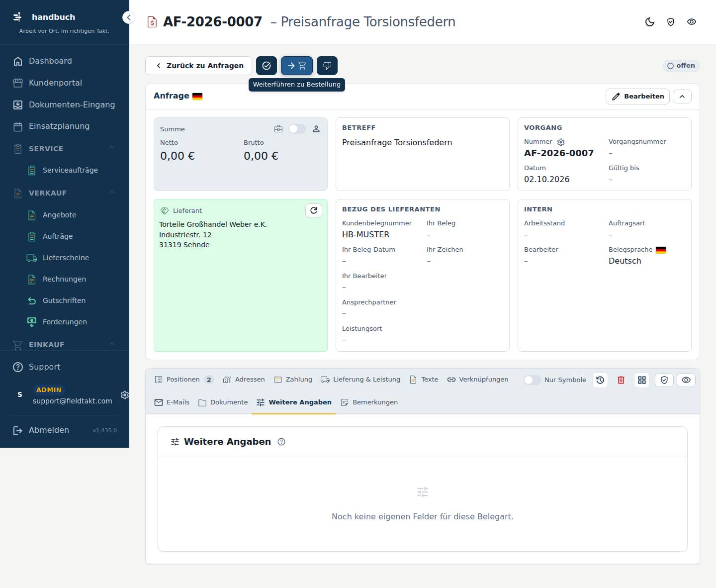Enable the Nur Symbole switch

coord(532,380)
